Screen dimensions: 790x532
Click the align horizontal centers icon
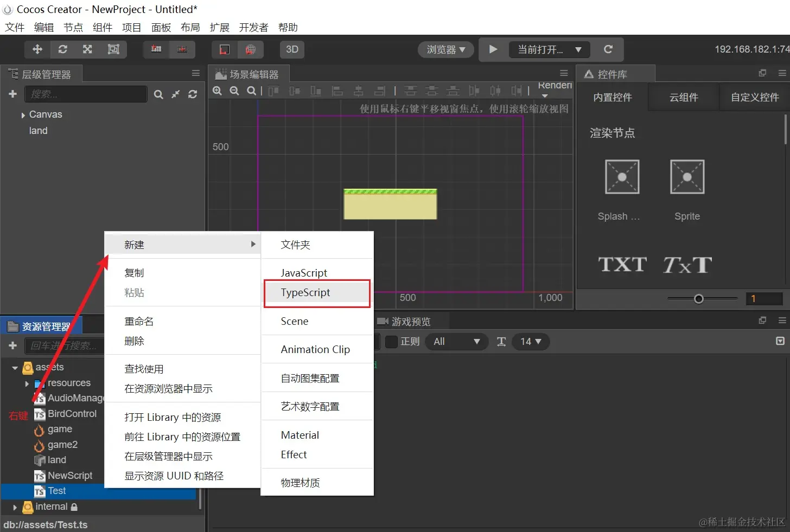[x=359, y=91]
